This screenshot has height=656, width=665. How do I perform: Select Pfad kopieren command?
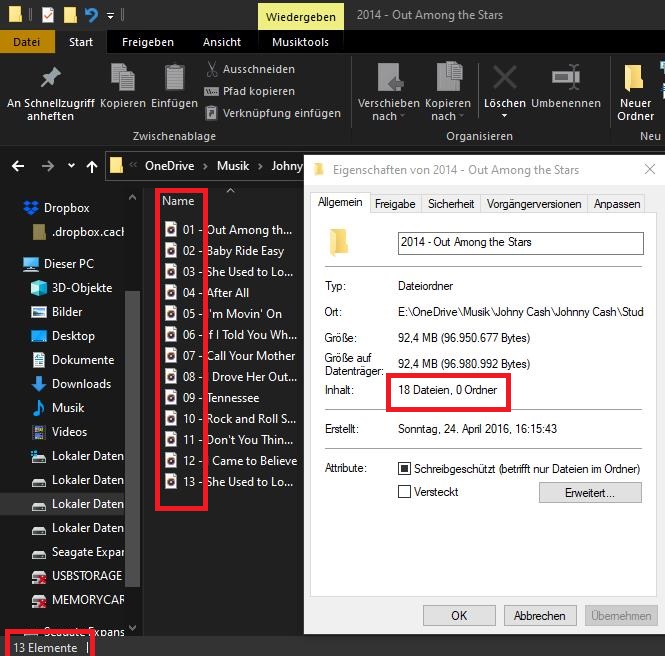[250, 91]
